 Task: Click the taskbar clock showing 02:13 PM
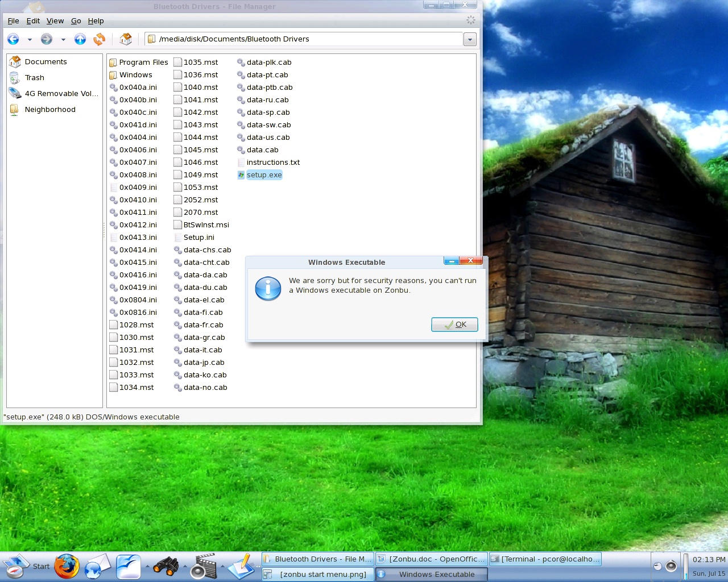709,560
